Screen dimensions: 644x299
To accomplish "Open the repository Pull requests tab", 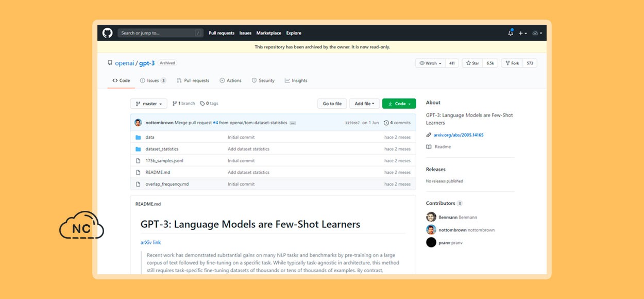I will [193, 81].
